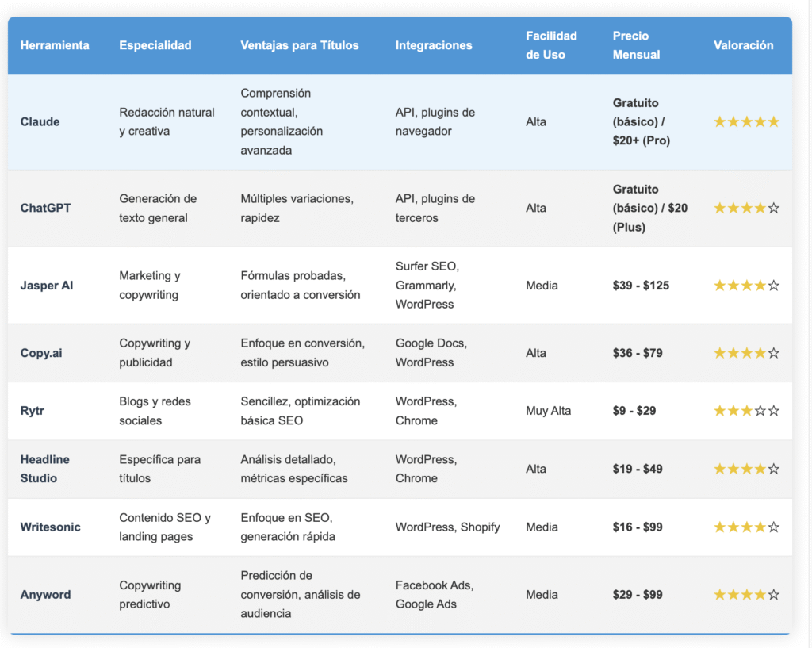Click the five-star rating for Claude
The image size is (812, 648).
click(746, 121)
